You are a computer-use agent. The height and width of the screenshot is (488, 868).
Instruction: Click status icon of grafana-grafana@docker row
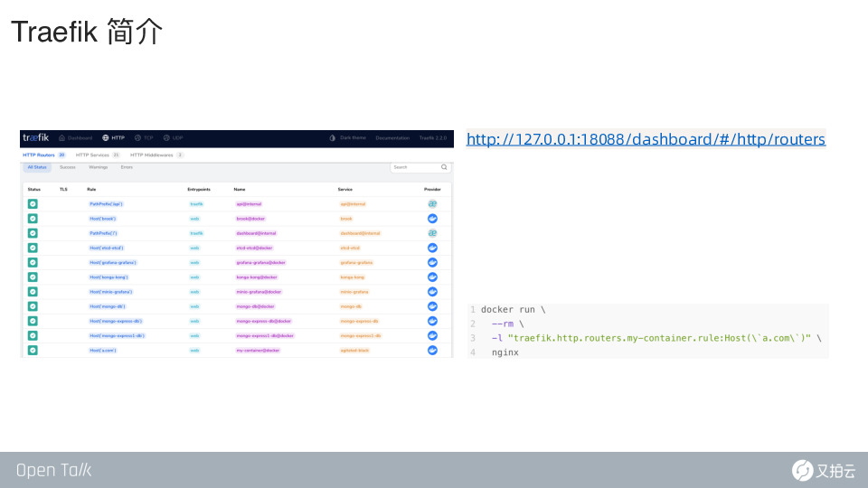click(x=33, y=263)
